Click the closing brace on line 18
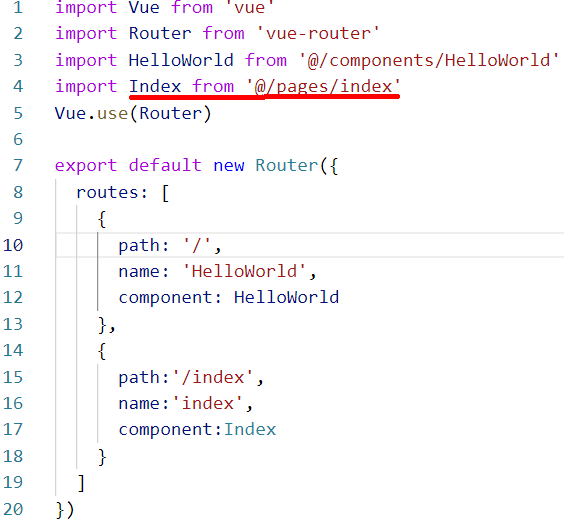This screenshot has width=564, height=525. (x=102, y=457)
